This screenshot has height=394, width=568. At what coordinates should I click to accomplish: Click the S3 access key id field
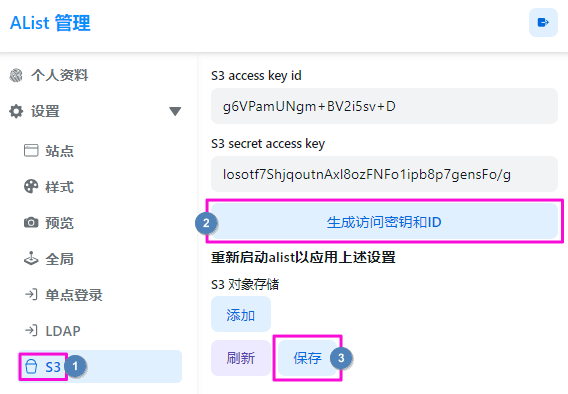(x=384, y=106)
